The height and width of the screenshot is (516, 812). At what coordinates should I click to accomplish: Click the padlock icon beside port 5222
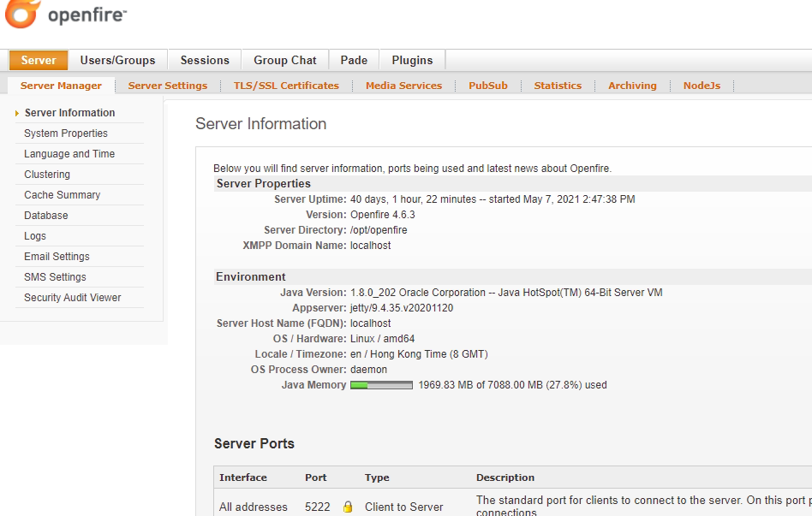click(x=346, y=507)
